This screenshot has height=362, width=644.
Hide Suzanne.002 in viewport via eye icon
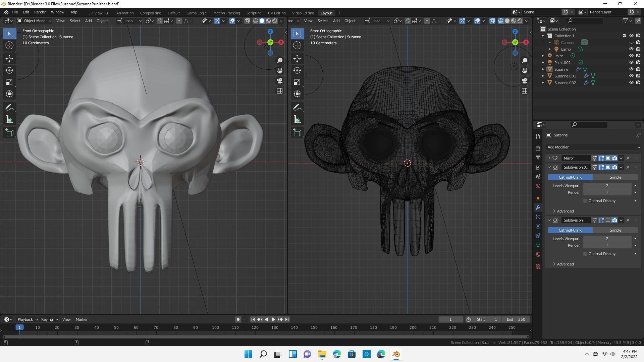click(631, 83)
